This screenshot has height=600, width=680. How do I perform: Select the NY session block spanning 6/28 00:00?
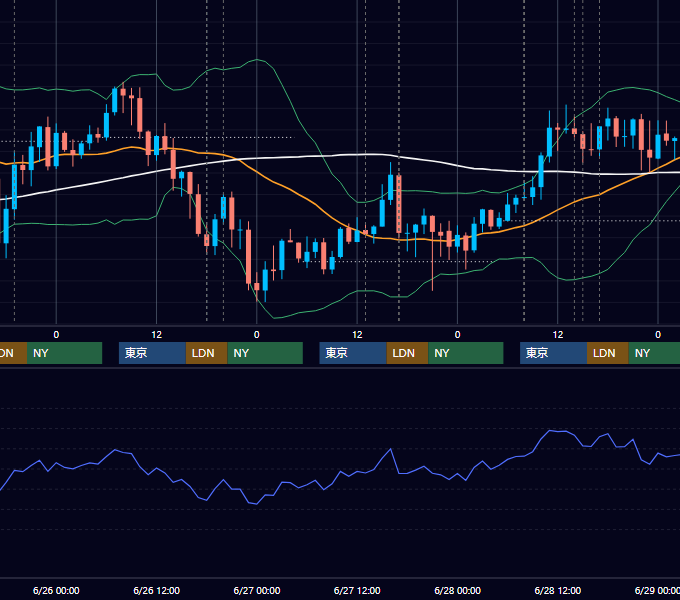(466, 353)
